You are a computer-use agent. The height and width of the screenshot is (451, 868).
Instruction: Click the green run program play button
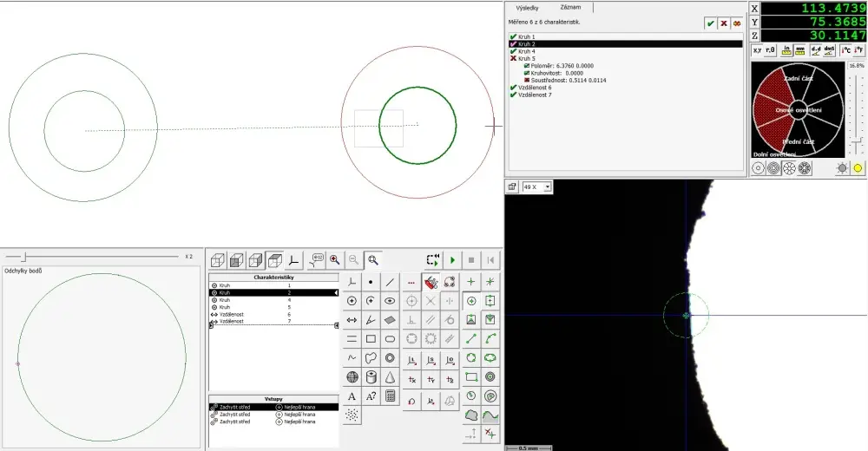point(452,260)
